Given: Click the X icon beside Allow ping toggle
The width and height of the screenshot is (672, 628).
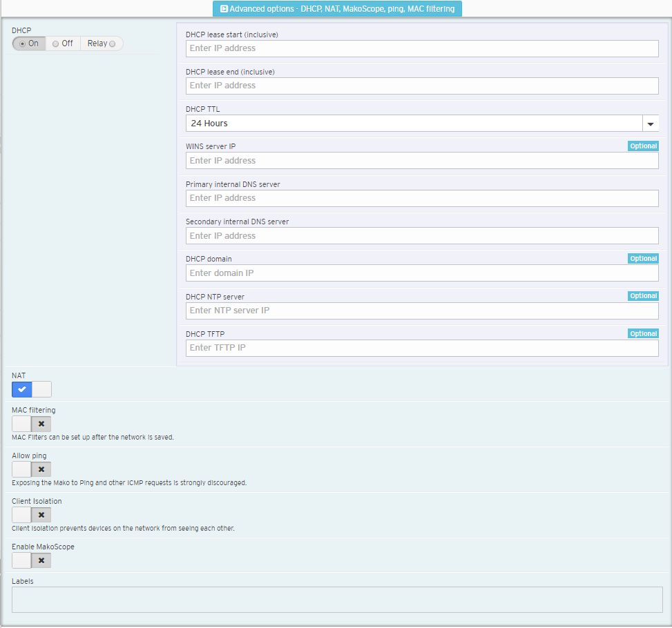Looking at the screenshot, I should point(41,469).
